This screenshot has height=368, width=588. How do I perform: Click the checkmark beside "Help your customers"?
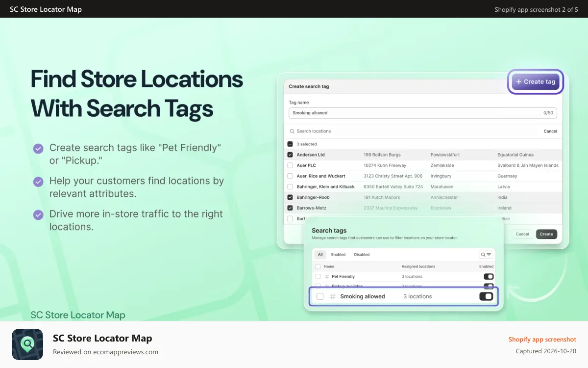pos(38,182)
